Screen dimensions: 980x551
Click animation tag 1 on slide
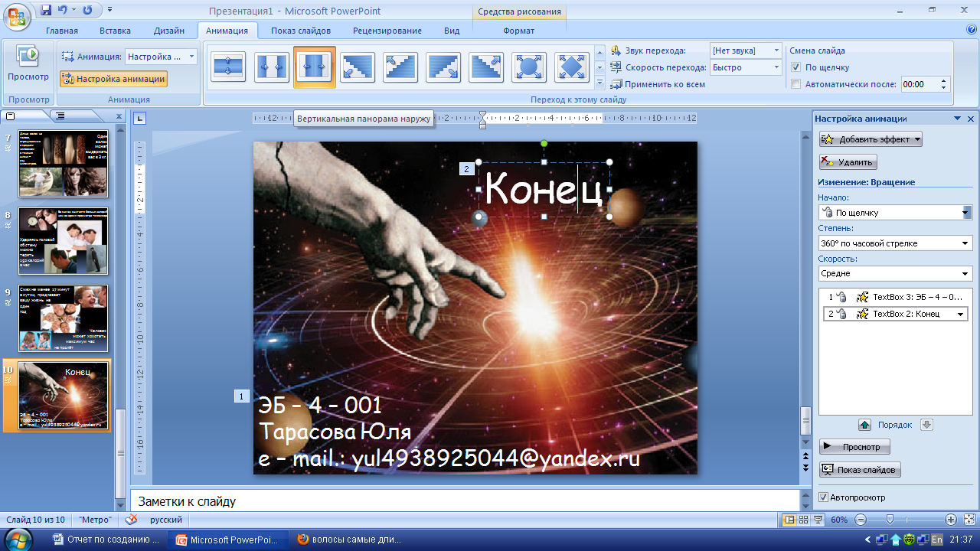pos(241,396)
